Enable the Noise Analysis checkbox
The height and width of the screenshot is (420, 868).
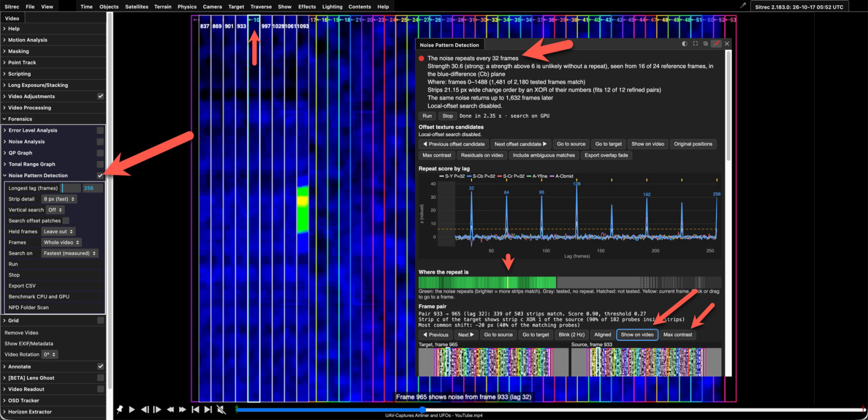[x=100, y=141]
